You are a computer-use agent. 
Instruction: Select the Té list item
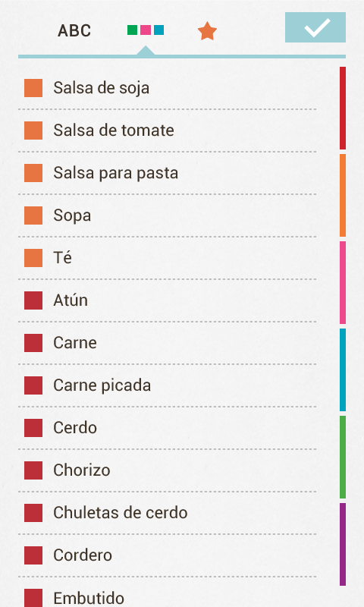pos(167,258)
